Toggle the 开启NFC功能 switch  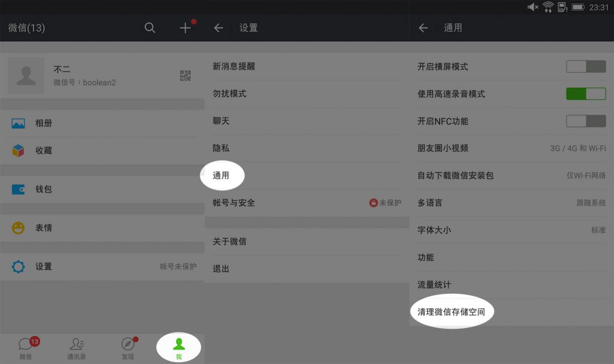click(x=586, y=121)
